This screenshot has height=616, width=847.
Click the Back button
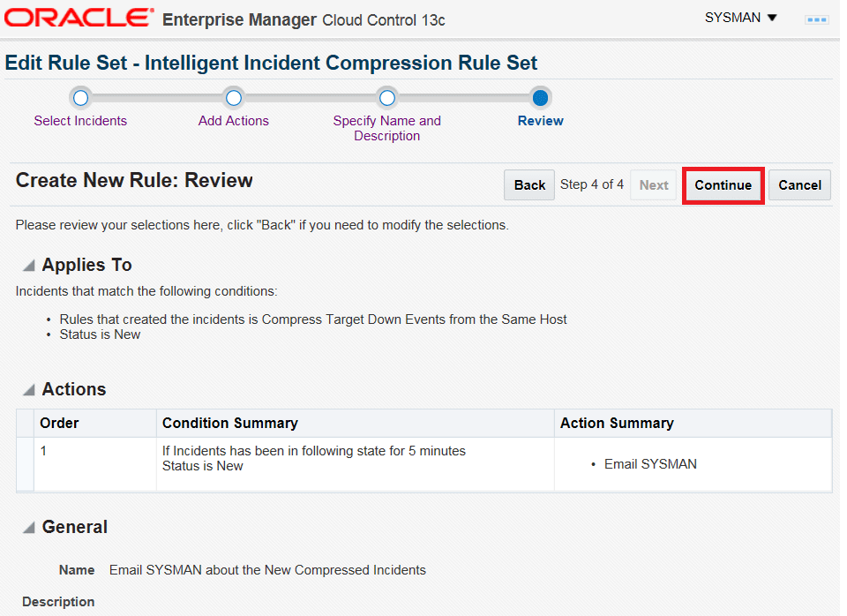[x=529, y=184]
